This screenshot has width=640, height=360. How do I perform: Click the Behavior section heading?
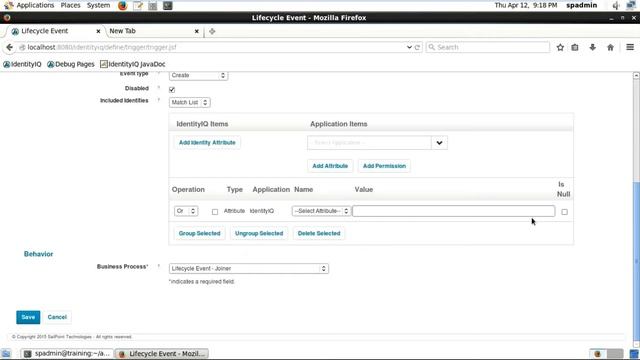click(x=38, y=254)
